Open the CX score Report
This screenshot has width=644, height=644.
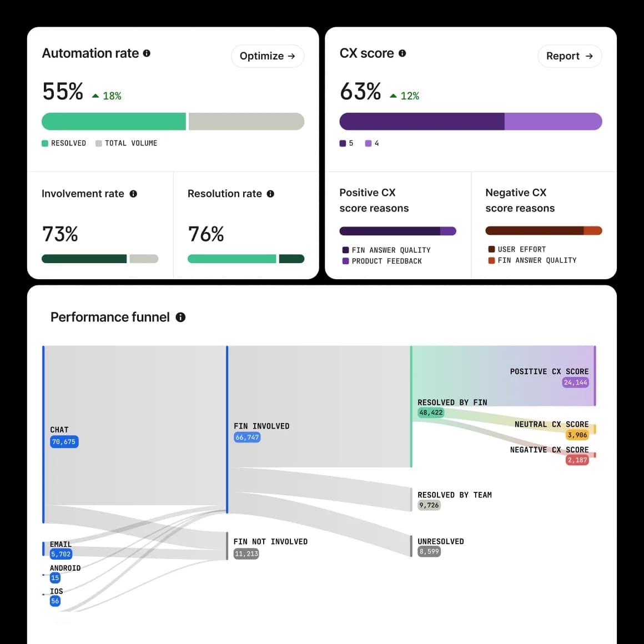coord(570,56)
